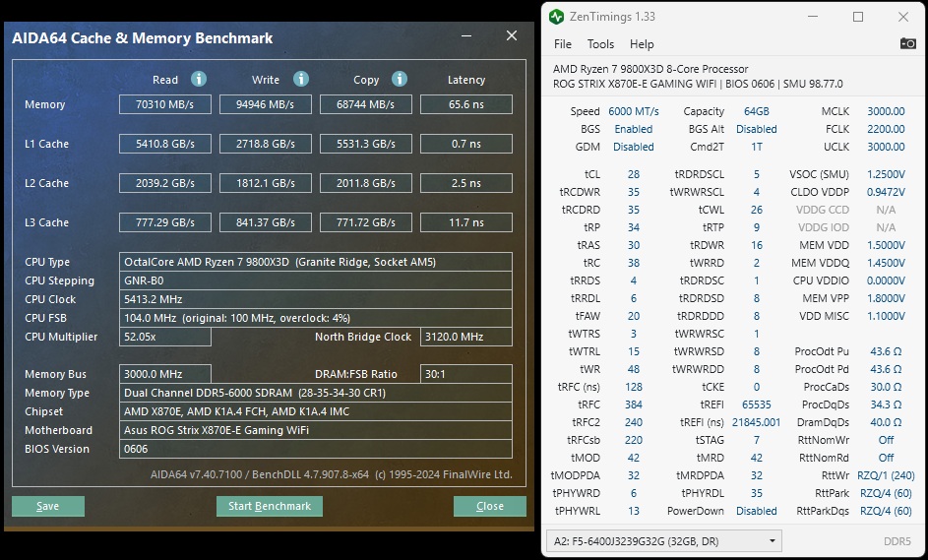Click the CPU Multiplier value 52.05x

165,337
